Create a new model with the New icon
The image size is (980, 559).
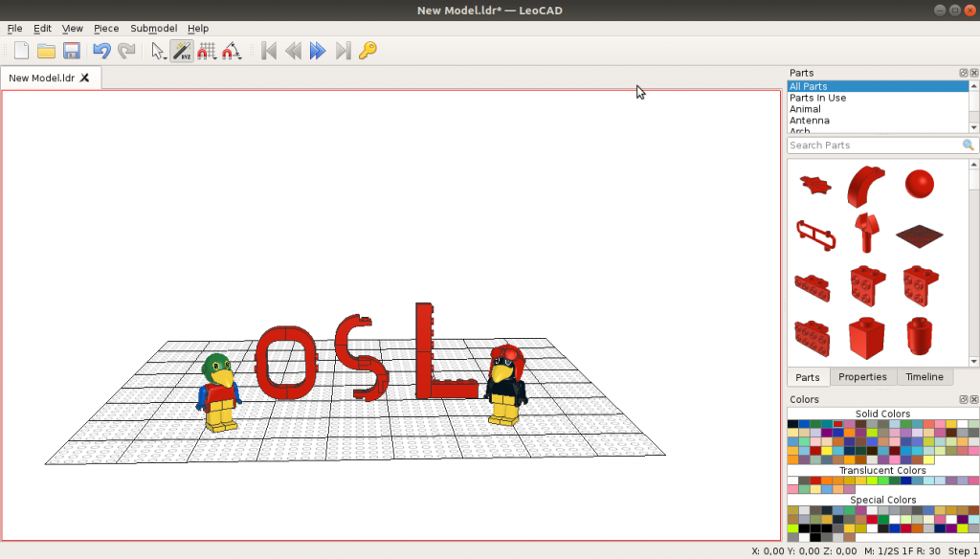tap(20, 51)
